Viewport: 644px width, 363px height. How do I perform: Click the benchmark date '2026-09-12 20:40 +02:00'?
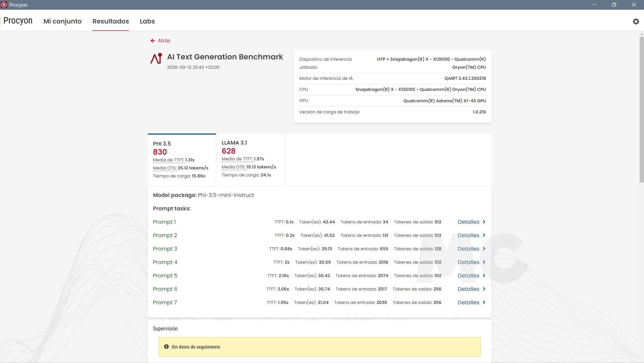tap(193, 67)
